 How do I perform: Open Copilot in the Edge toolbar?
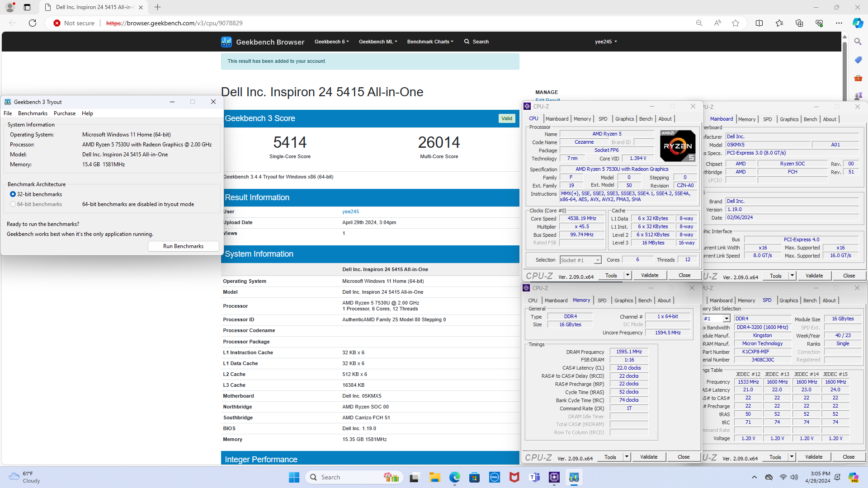pyautogui.click(x=858, y=23)
